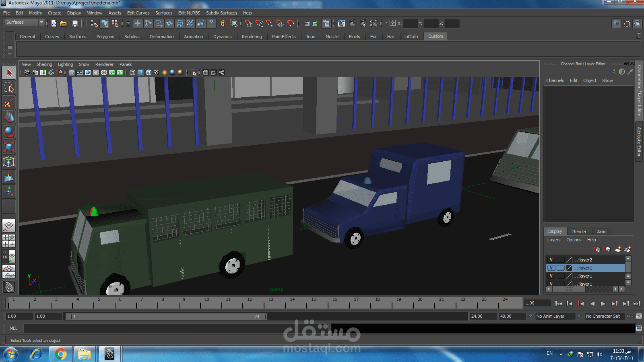Toggle visibility of highlighted layer1
This screenshot has height=362, width=644.
point(551,268)
